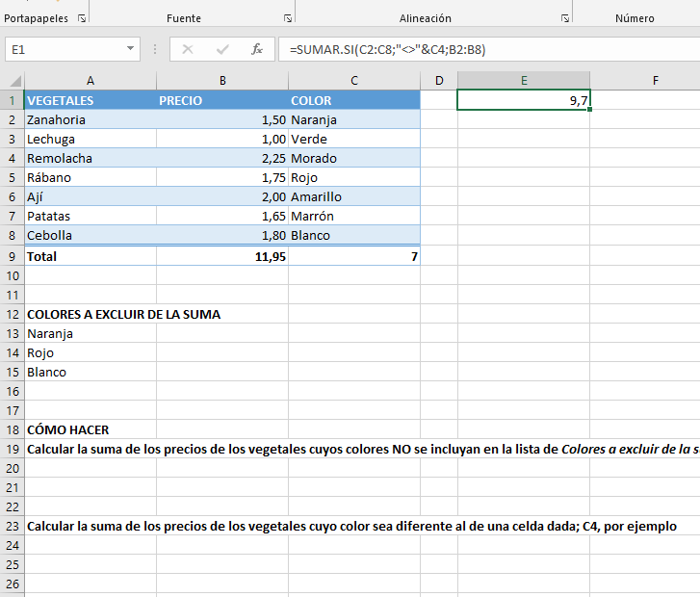Select the price cell 1,75
This screenshot has width=700, height=597.
click(222, 177)
